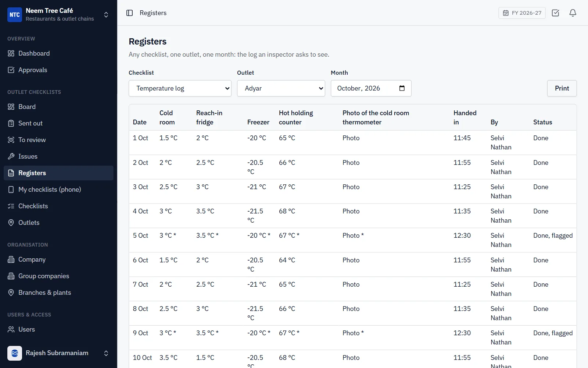Click the NTC company logo

pos(15,15)
